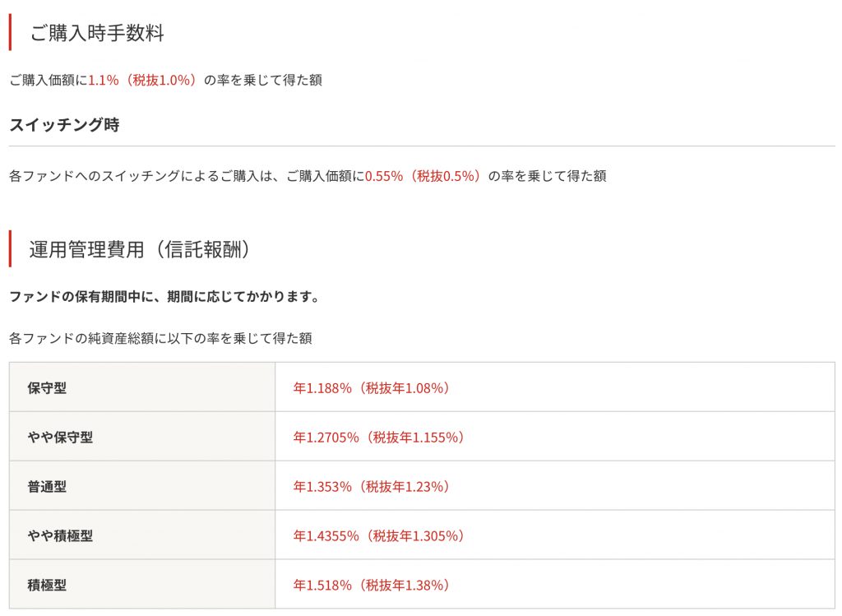The image size is (842, 616).
Task: Click the 年1.353%（税抜年1.23%） rate value
Action: [372, 487]
